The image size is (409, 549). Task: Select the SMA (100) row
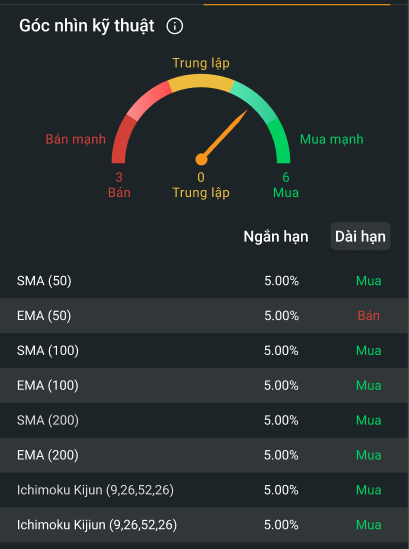coord(204,350)
